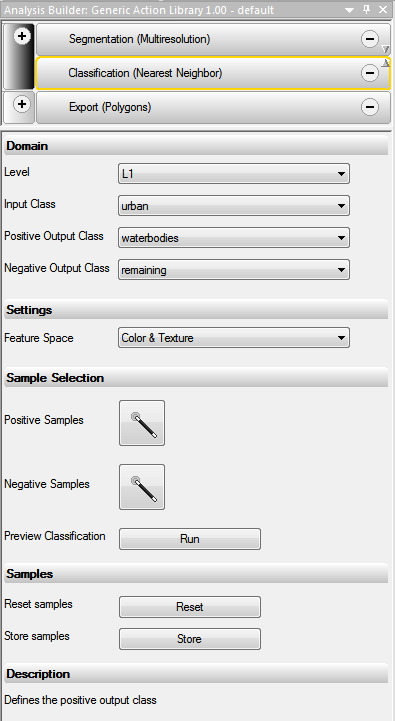Viewport: 395px width, 721px height.
Task: Pin the Analysis Builder panel
Action: click(x=366, y=9)
